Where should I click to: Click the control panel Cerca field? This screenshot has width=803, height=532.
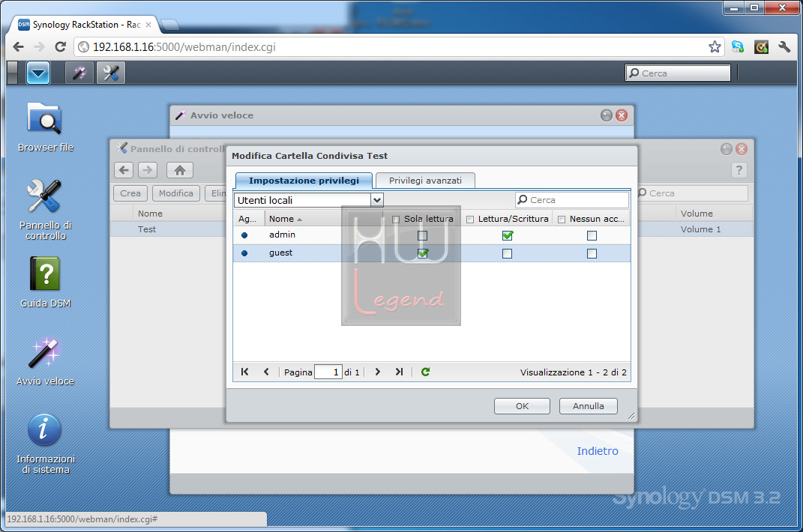click(x=693, y=193)
